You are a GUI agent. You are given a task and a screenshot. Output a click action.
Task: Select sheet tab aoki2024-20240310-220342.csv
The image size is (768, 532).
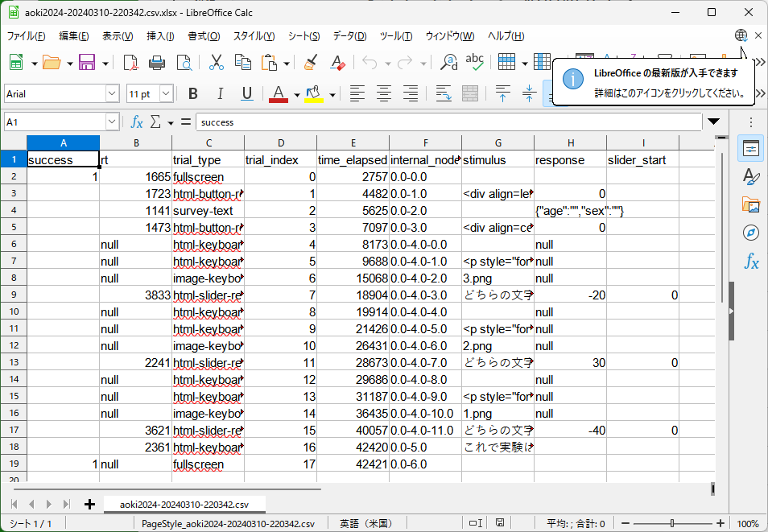184,504
